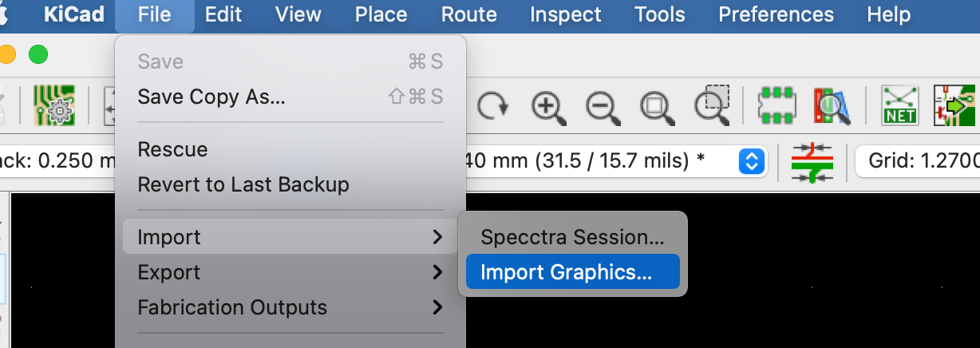Select Specctra Session from Import submenu

pyautogui.click(x=571, y=237)
